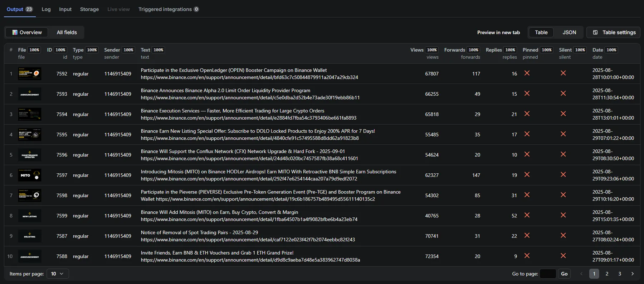The width and height of the screenshot is (644, 284).
Task: Open thumbnail for message 7588
Action: click(x=30, y=256)
